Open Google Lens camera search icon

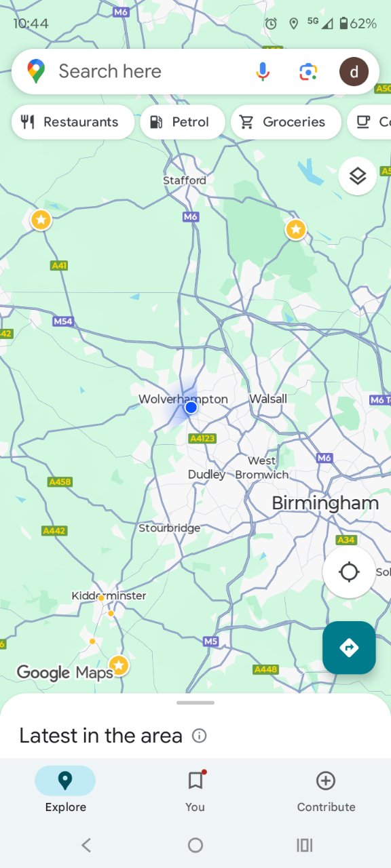pos(308,71)
